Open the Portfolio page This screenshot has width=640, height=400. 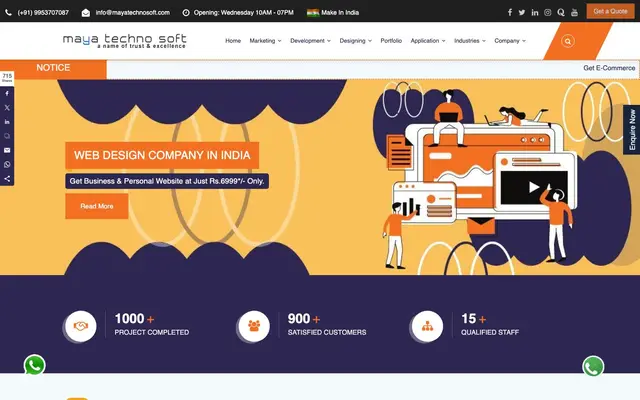(391, 41)
